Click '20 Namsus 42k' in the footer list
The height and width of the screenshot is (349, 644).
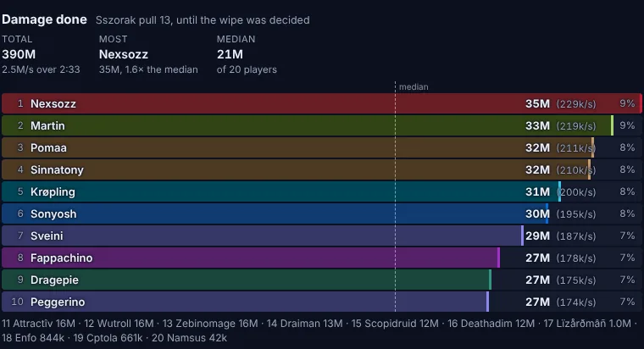[189, 338]
